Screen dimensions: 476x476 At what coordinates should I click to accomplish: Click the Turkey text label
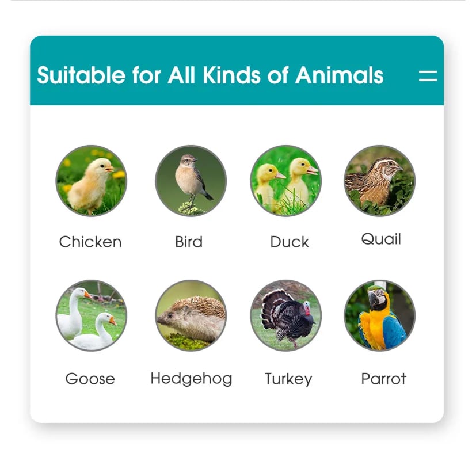288,379
